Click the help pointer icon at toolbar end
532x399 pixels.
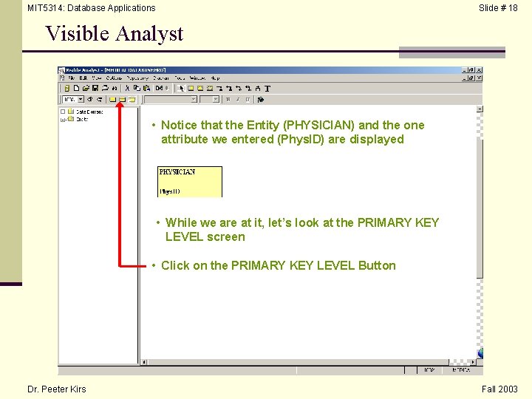click(x=261, y=100)
